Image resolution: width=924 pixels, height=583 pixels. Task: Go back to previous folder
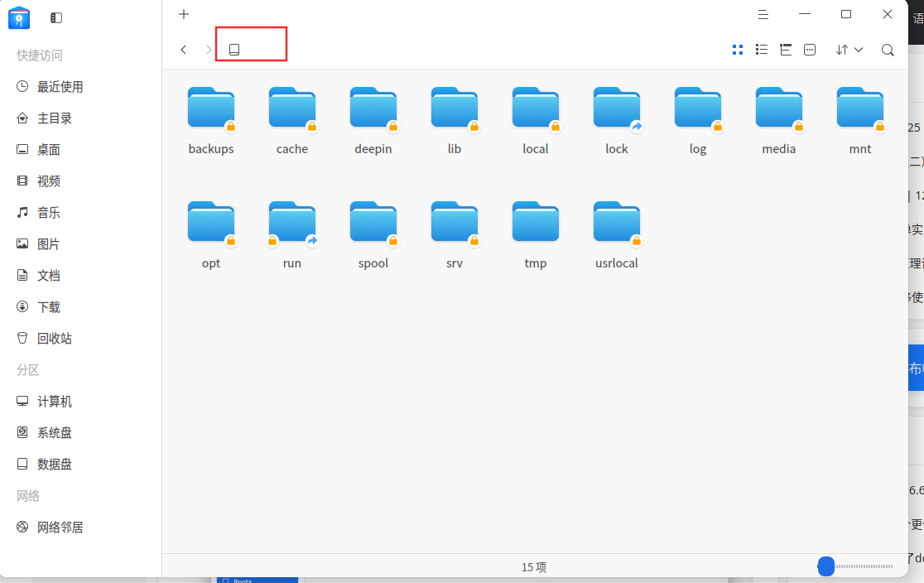click(x=184, y=50)
